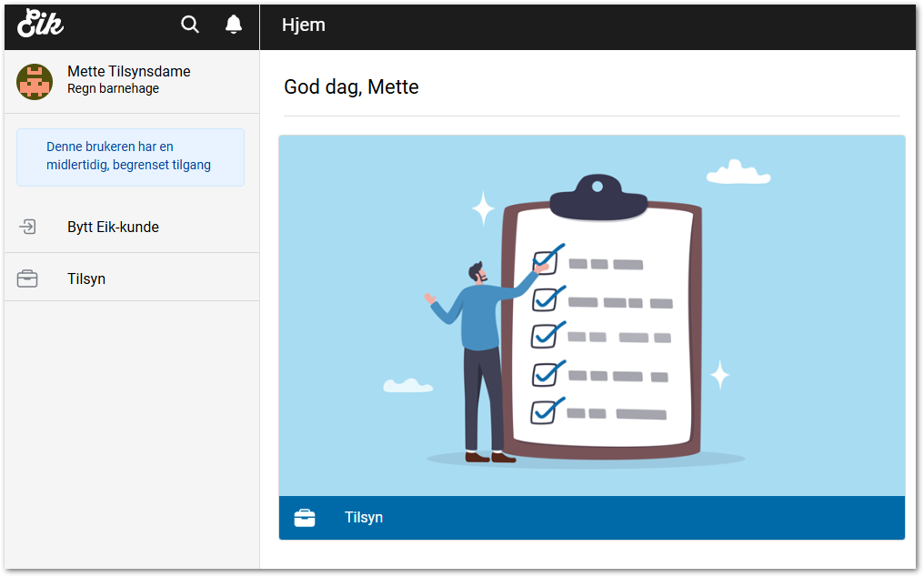Click the top checkbox on the clipboard illustration
924x577 pixels.
coord(544,262)
